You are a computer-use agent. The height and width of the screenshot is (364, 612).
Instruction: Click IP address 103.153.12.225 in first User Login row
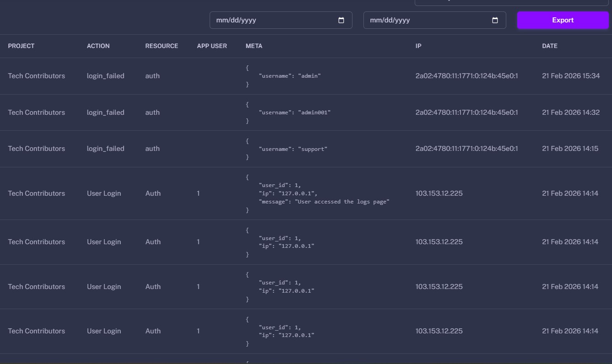click(x=439, y=193)
